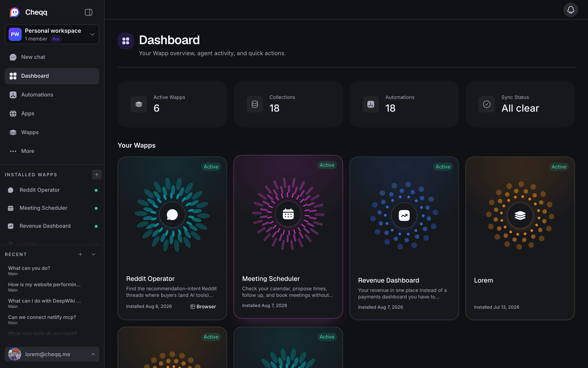This screenshot has width=588, height=368.
Task: Click Active badge on Revenue Dashboard card
Action: coord(443,167)
